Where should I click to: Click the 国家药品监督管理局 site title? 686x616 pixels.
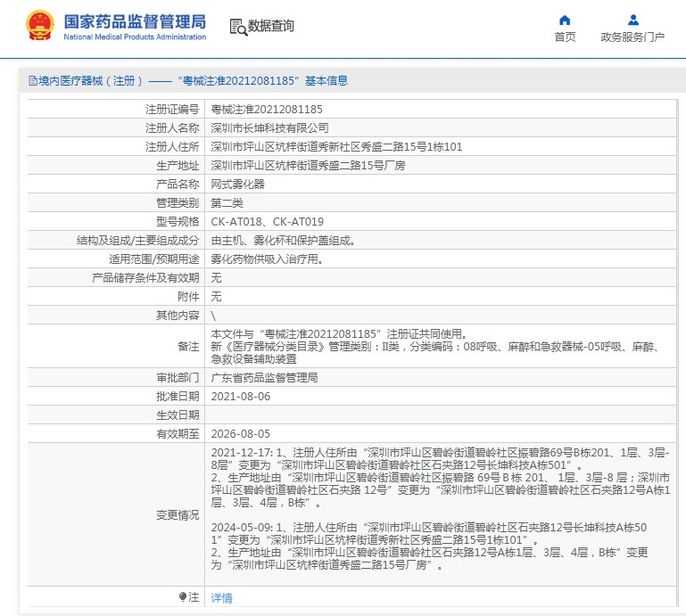click(x=135, y=21)
